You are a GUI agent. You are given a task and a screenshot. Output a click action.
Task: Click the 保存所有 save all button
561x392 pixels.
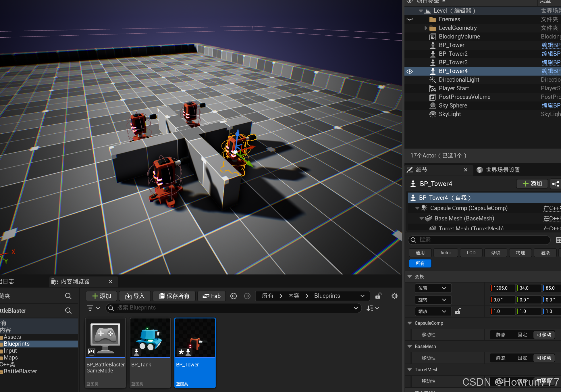(174, 296)
